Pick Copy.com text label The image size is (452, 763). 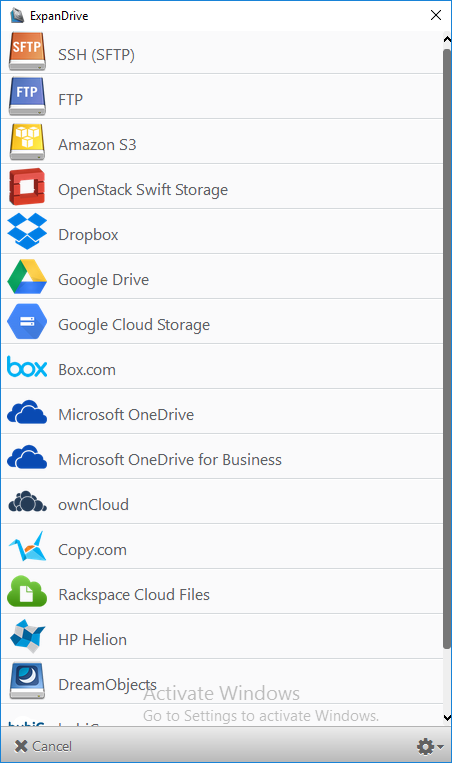click(x=92, y=550)
